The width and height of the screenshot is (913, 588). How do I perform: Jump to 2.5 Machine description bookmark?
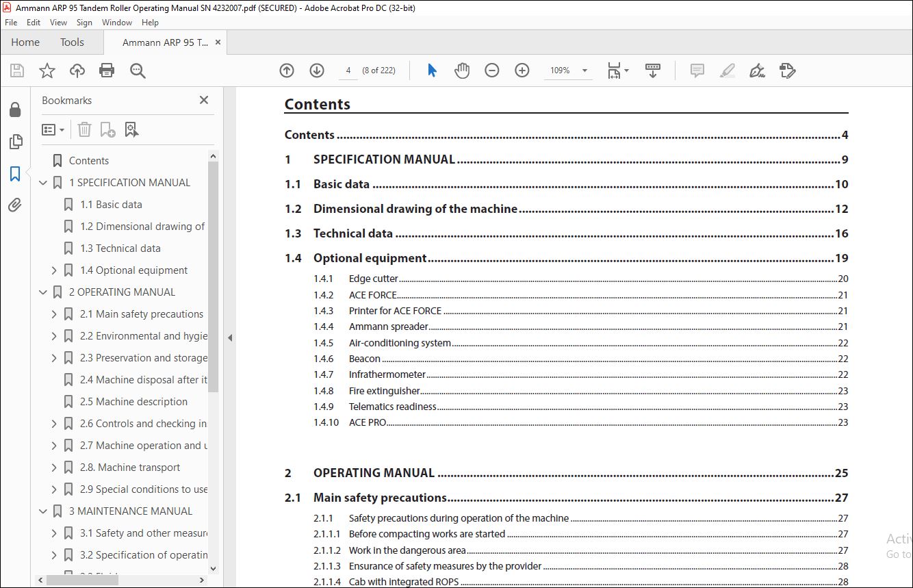coord(133,402)
